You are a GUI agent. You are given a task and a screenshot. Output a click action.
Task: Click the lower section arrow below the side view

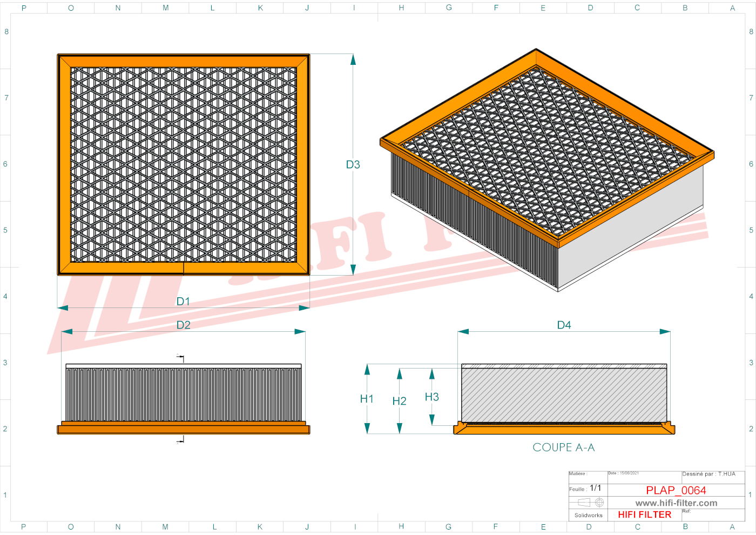pyautogui.click(x=180, y=440)
